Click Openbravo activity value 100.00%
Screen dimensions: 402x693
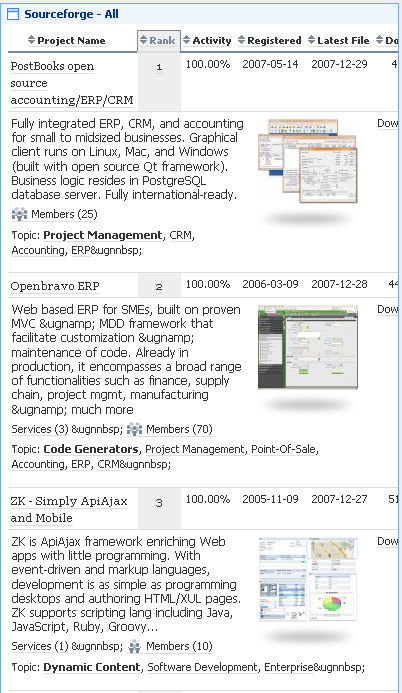tap(208, 284)
